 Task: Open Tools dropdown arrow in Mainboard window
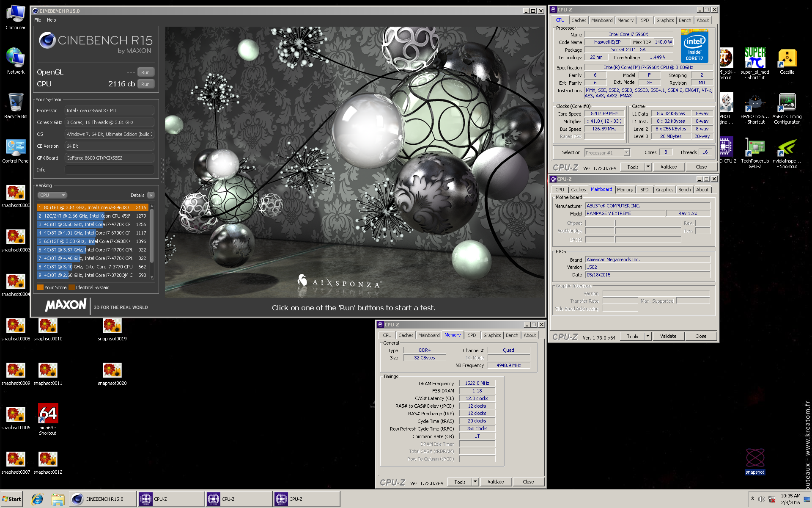coord(647,336)
